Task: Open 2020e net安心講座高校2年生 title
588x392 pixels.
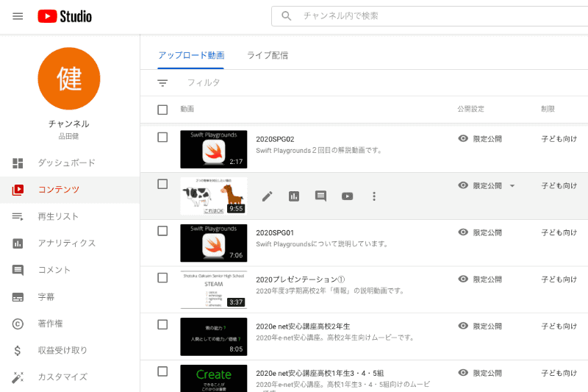Action: [x=303, y=327]
